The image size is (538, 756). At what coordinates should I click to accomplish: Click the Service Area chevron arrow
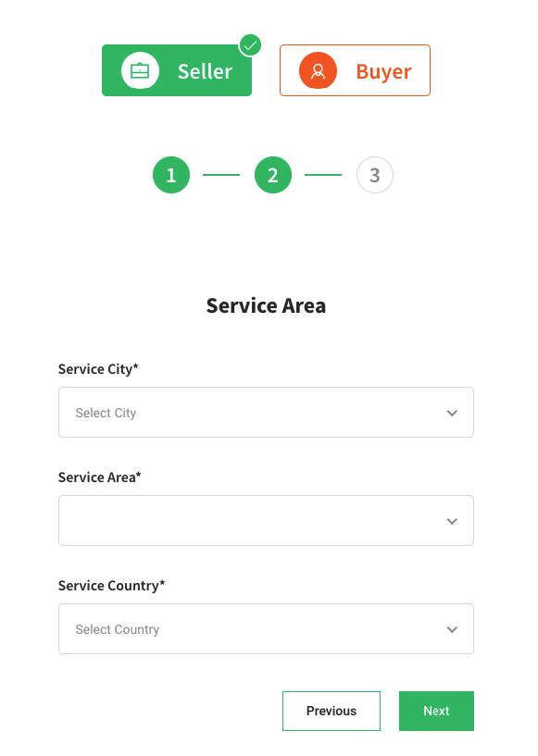452,521
